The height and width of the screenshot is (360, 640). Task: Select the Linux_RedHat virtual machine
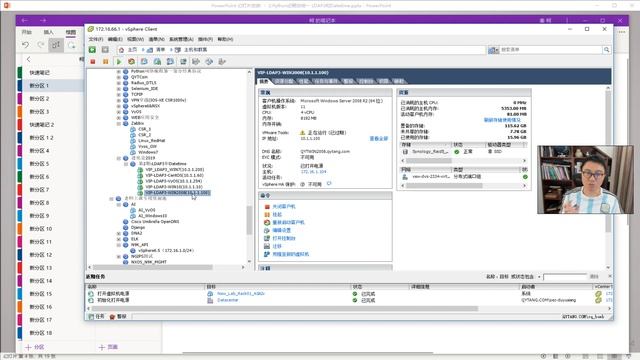pos(151,141)
